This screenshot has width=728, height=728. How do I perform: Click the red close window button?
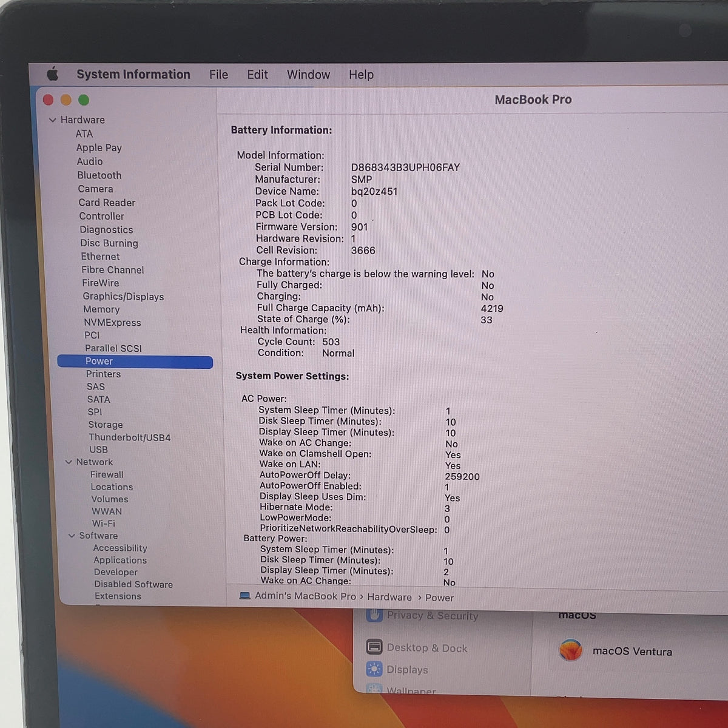tap(49, 100)
